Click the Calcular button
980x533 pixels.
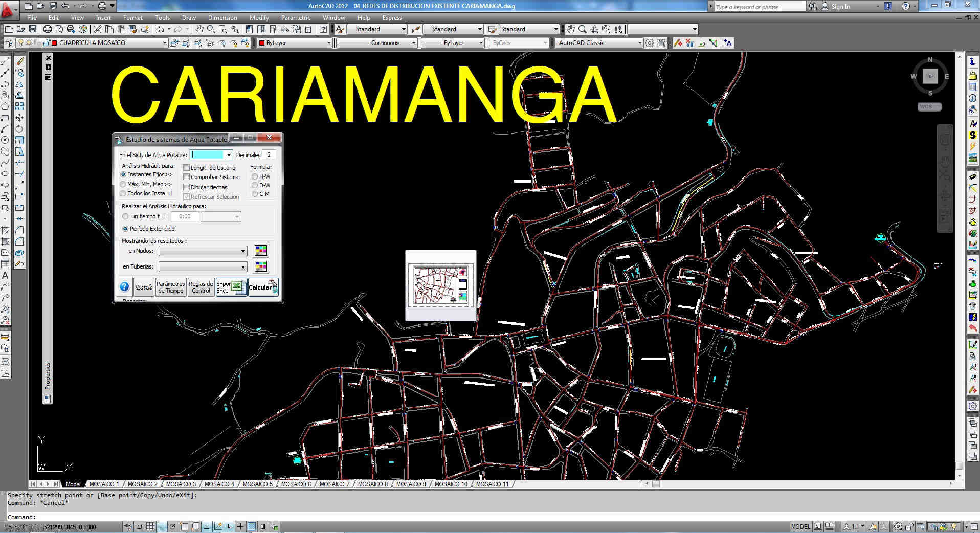[263, 287]
